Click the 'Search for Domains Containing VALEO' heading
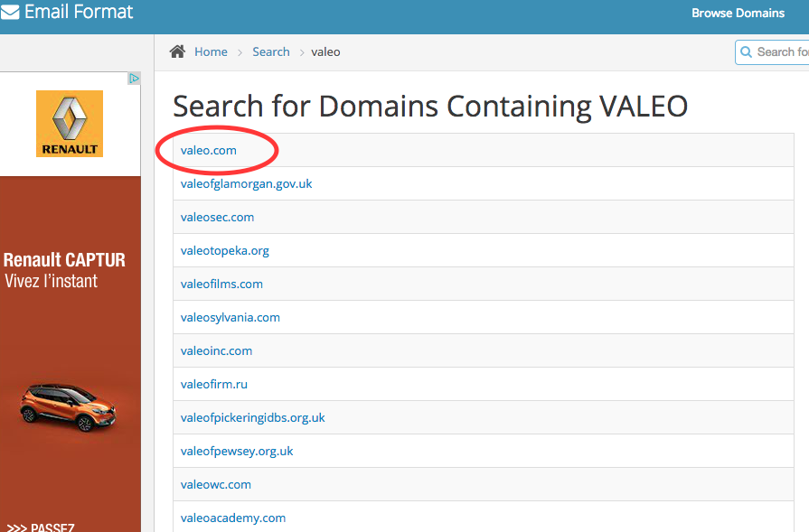The width and height of the screenshot is (809, 532). 430,107
